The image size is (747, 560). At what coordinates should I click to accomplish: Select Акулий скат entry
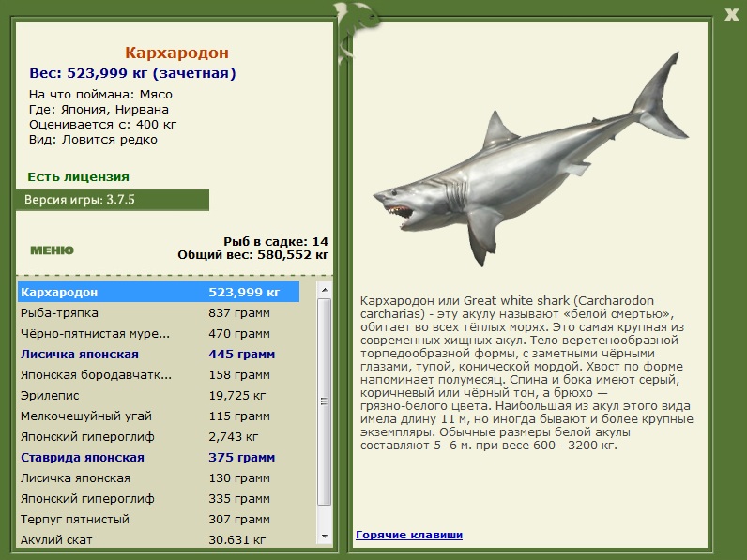coord(159,540)
